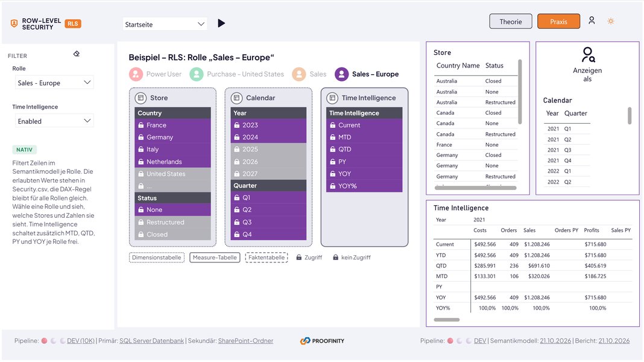Click the shield logo icon

coord(14,24)
